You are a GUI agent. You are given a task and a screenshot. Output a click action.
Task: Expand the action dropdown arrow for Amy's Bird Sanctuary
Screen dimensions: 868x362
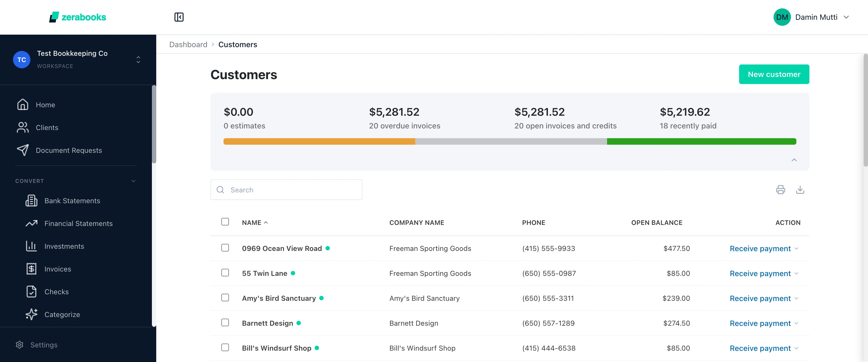coord(797,298)
